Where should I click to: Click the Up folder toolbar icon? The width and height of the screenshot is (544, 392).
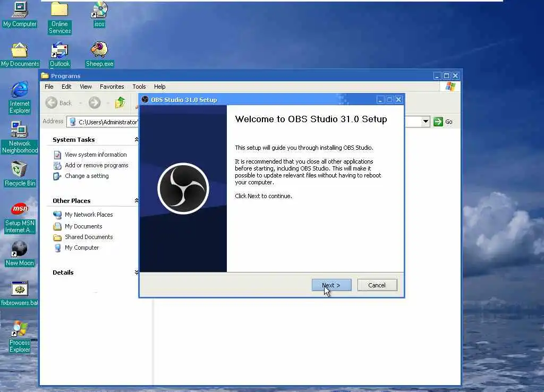point(120,103)
